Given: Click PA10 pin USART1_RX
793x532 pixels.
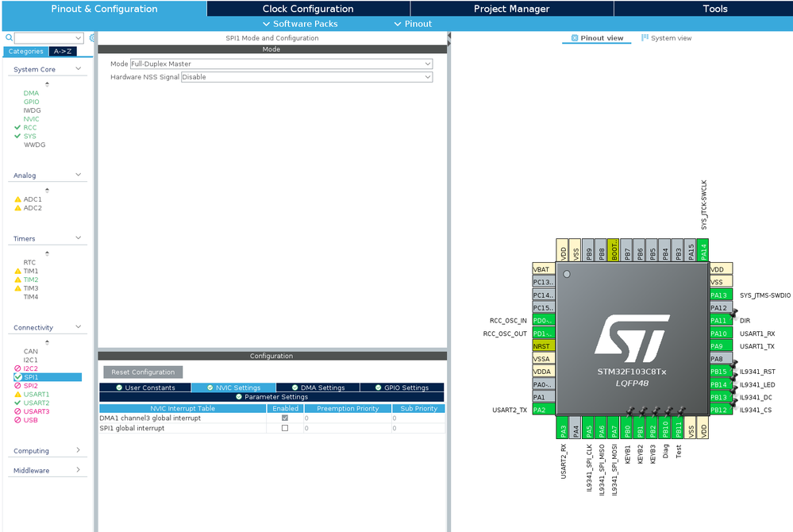Looking at the screenshot, I should tap(722, 333).
